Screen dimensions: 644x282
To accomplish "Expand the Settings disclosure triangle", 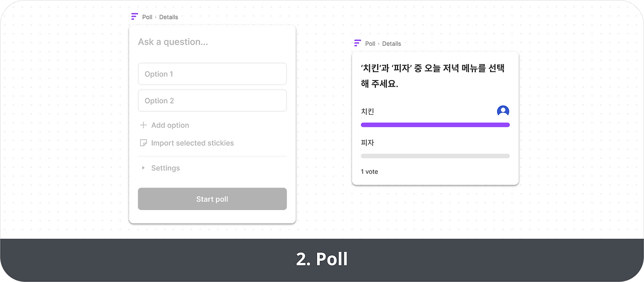I will point(143,168).
